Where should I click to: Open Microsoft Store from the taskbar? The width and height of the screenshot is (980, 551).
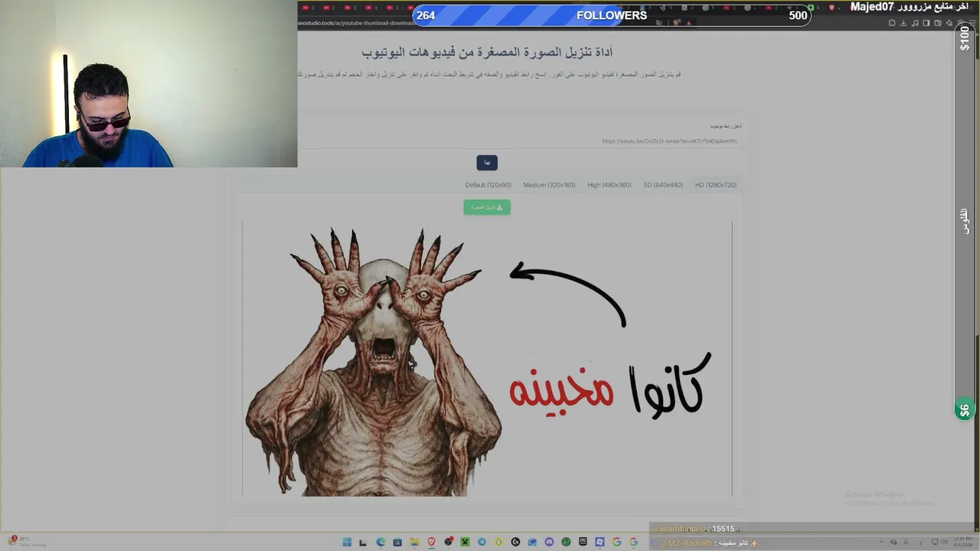[x=397, y=543]
